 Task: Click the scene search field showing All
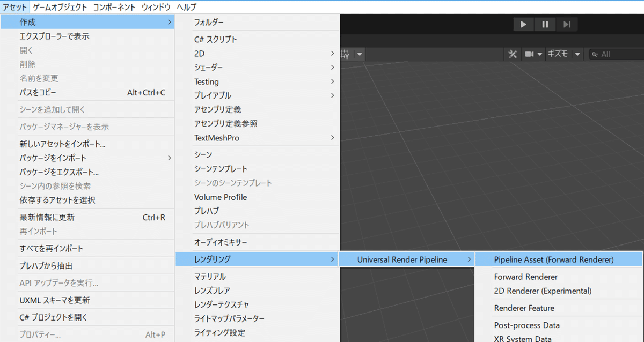pyautogui.click(x=616, y=54)
